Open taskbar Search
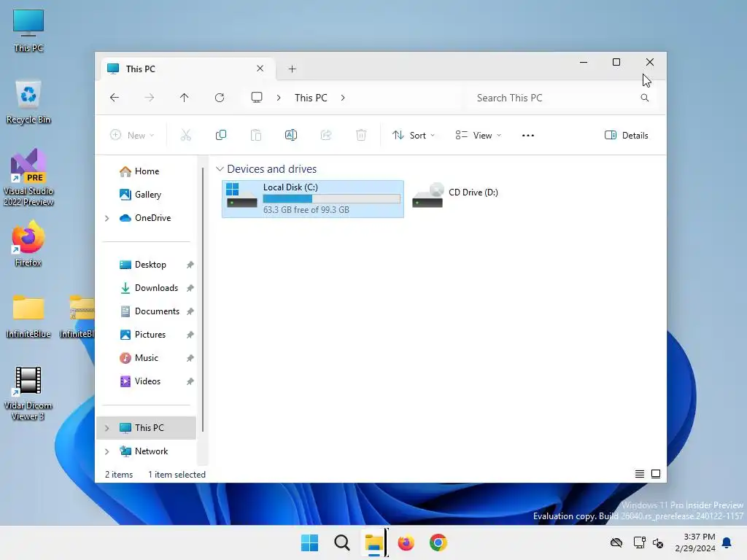 (x=341, y=542)
